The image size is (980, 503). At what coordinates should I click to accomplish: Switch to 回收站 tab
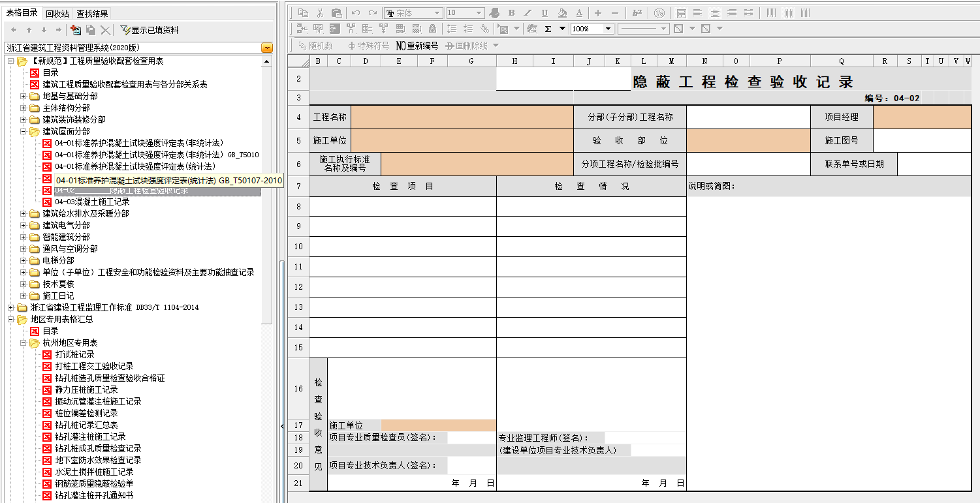[57, 14]
